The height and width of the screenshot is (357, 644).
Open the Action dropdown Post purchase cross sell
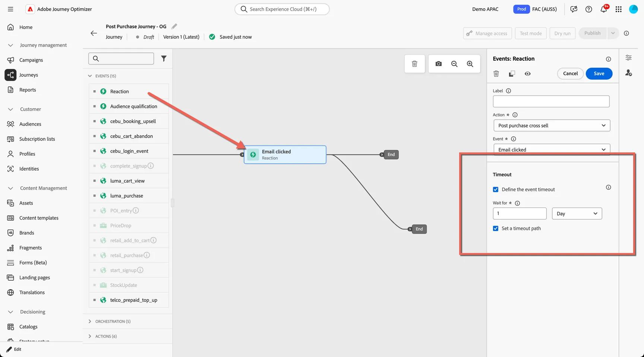[x=552, y=126]
